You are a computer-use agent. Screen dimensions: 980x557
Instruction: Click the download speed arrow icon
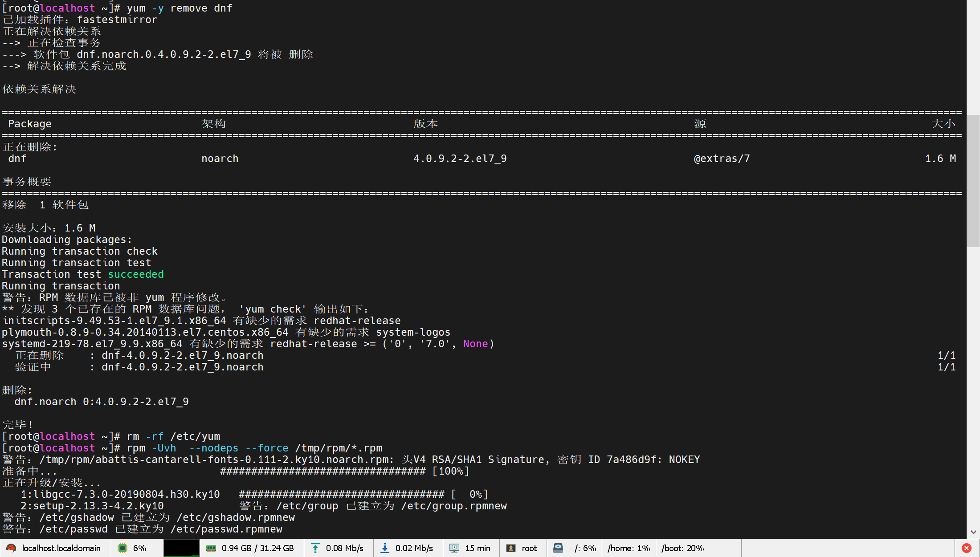click(x=385, y=548)
